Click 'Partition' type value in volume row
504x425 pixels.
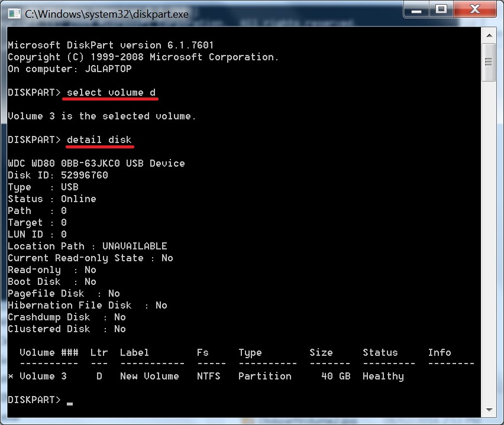(x=265, y=376)
